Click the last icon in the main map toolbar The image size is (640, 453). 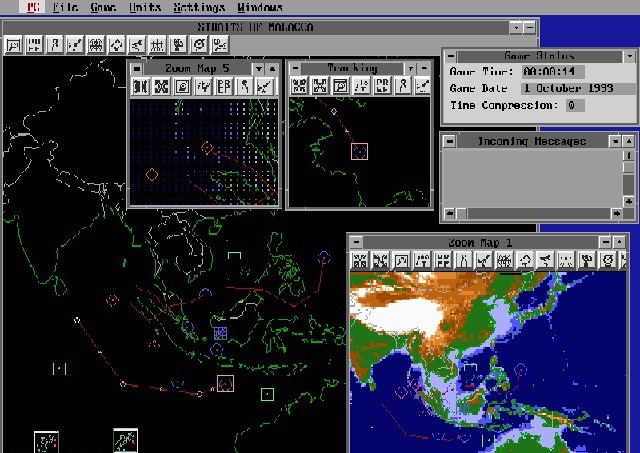click(220, 44)
